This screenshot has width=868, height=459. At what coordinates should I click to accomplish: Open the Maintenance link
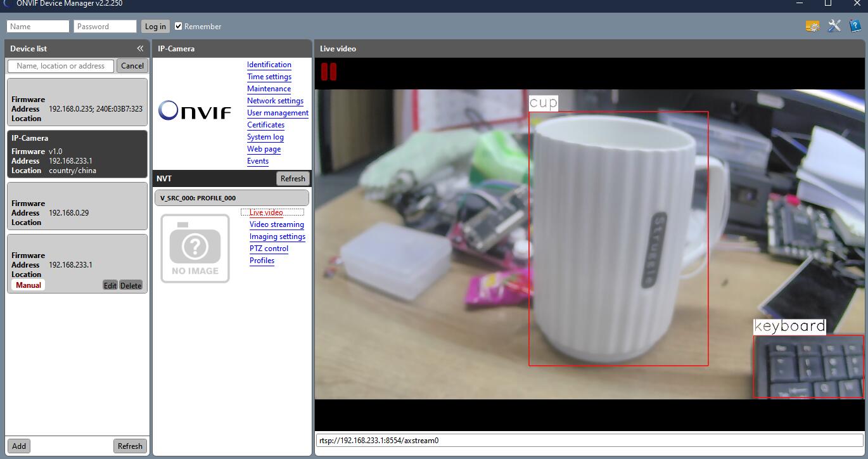[x=269, y=89]
